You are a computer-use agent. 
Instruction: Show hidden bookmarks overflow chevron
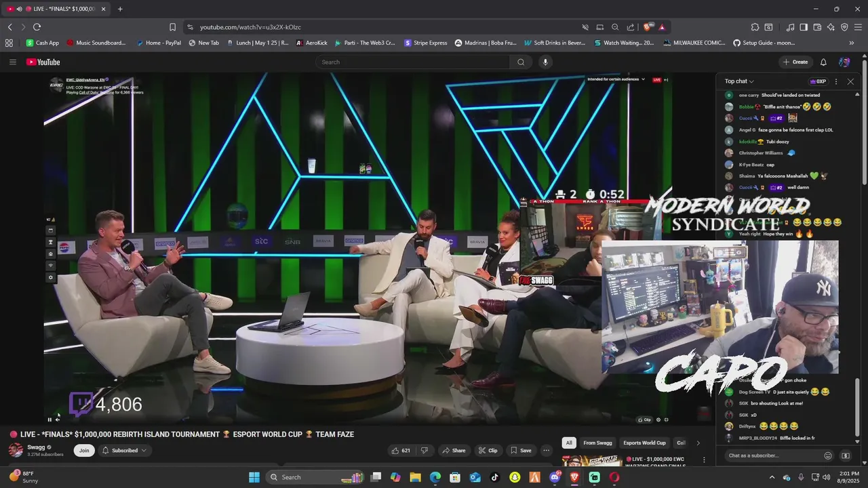(x=852, y=43)
